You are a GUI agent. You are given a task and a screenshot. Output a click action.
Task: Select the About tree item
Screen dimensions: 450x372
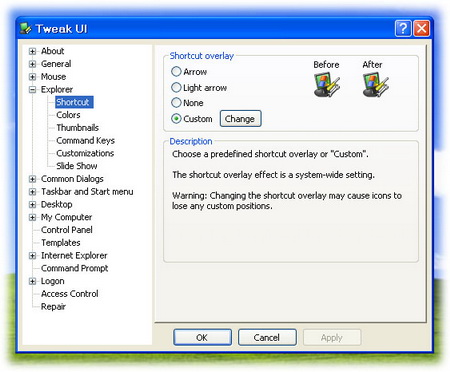click(52, 51)
